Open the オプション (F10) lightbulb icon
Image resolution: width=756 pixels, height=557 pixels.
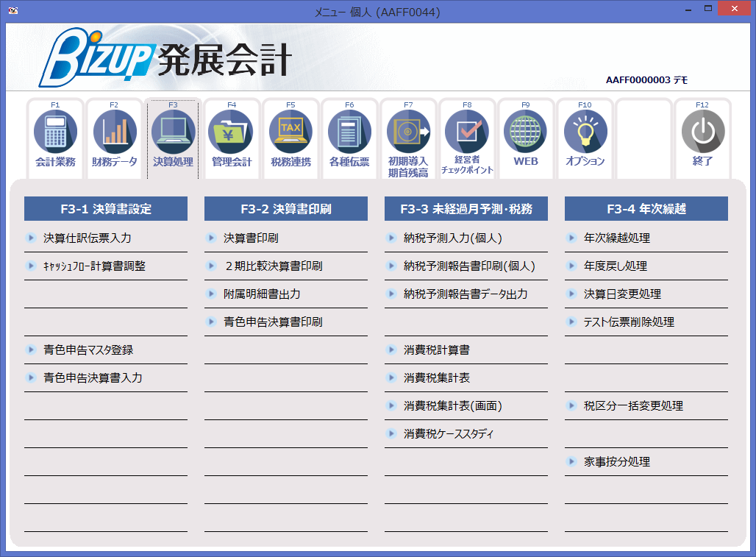(585, 136)
